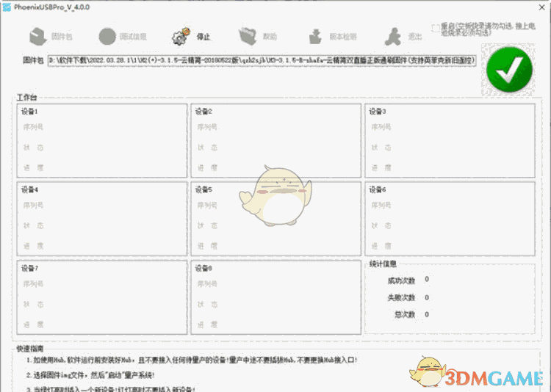
Task: Select the 设备2 device panel label
Action: 204,112
